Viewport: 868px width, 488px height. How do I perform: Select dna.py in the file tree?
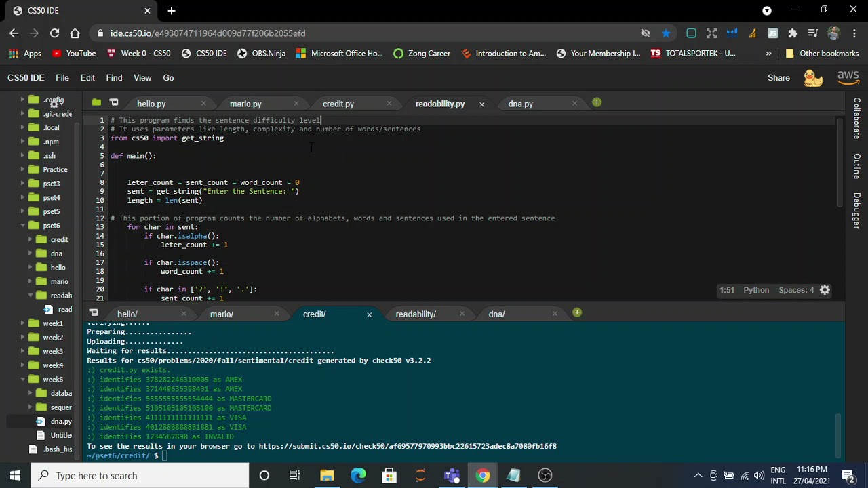pos(60,421)
